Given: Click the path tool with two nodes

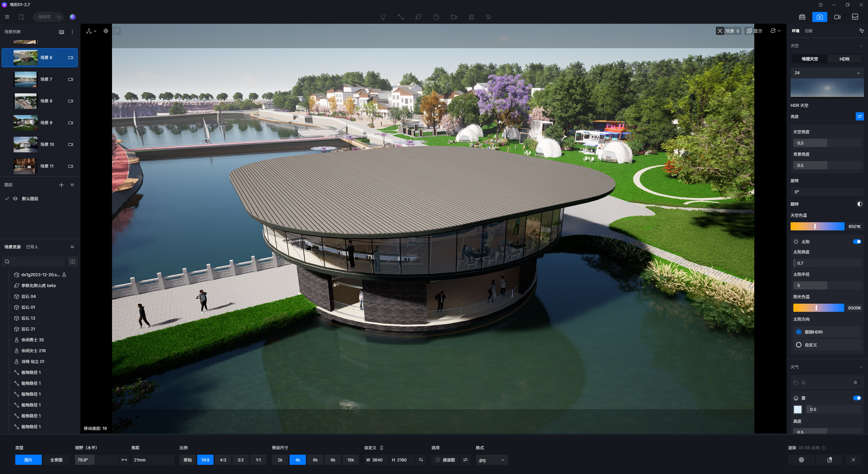Looking at the screenshot, I should pyautogui.click(x=401, y=17).
